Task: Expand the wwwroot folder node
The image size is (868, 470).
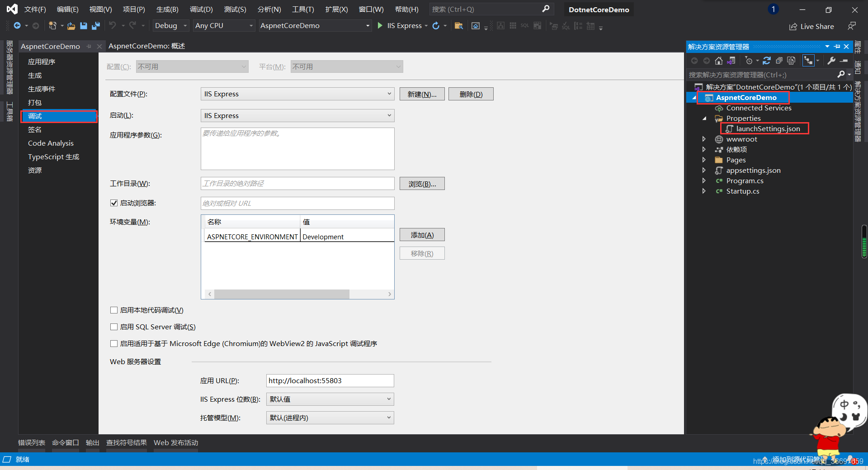Action: (704, 139)
